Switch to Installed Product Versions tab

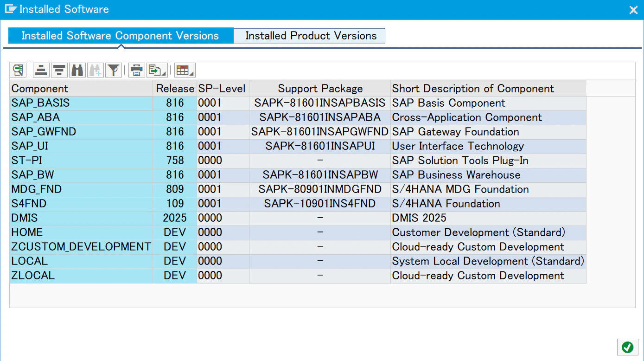311,36
